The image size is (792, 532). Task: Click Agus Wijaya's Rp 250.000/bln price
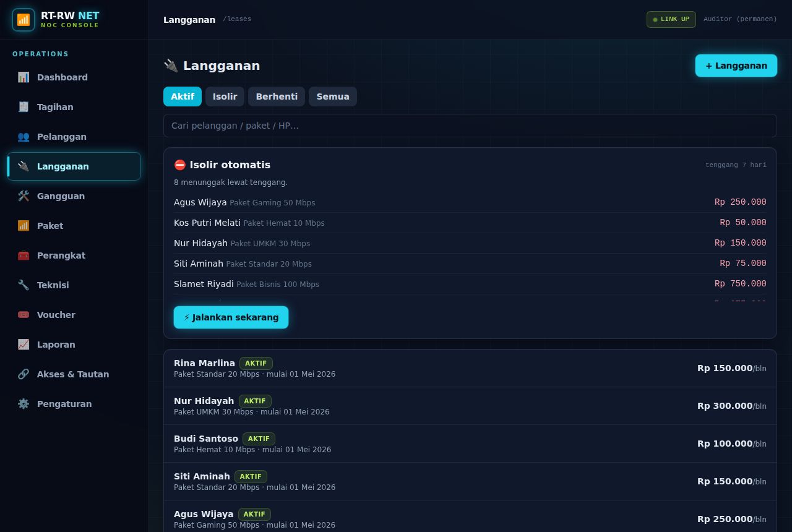pyautogui.click(x=732, y=519)
